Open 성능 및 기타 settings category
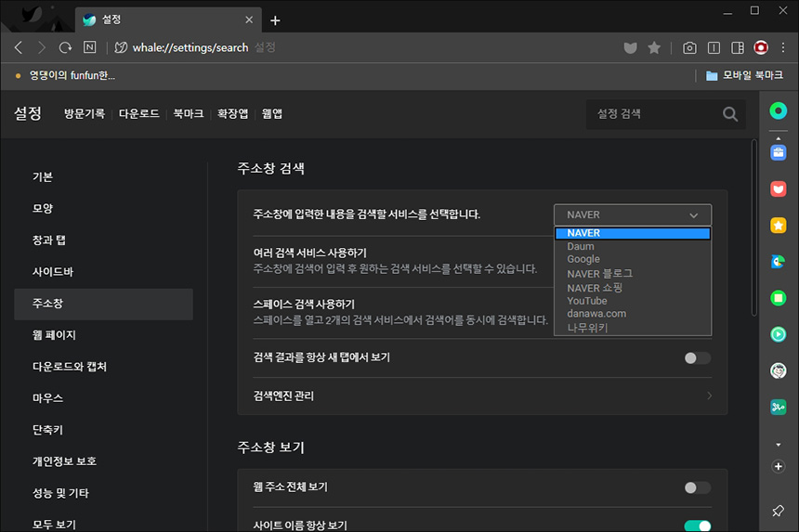Screen dimensions: 799x532 coord(103,493)
